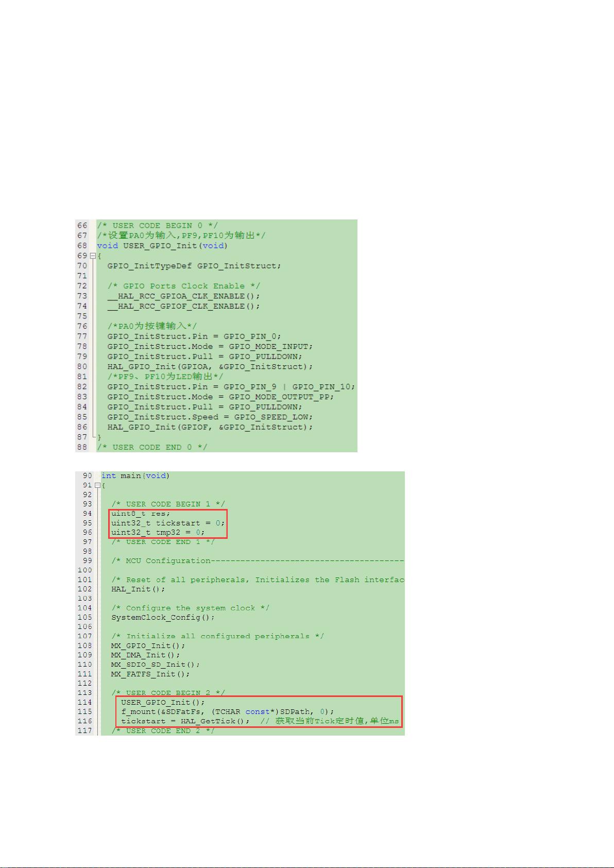This screenshot has width=614, height=868.
Task: Click line number 90 in gutter
Action: pyautogui.click(x=87, y=476)
